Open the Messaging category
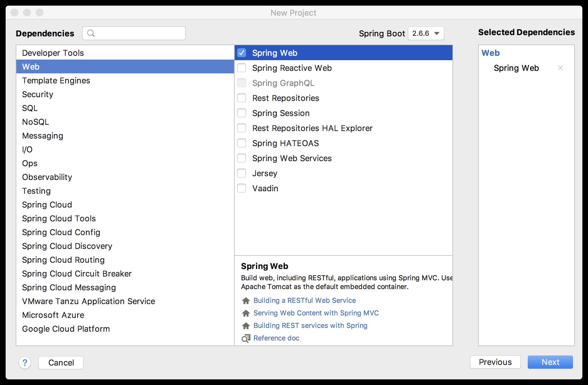The image size is (588, 385). 125,136
